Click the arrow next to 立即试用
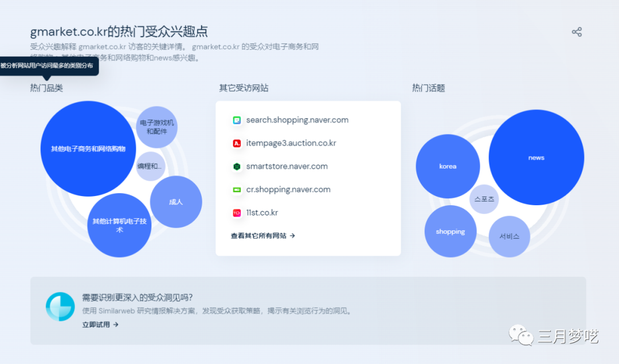Image resolution: width=619 pixels, height=364 pixels. pyautogui.click(x=116, y=324)
